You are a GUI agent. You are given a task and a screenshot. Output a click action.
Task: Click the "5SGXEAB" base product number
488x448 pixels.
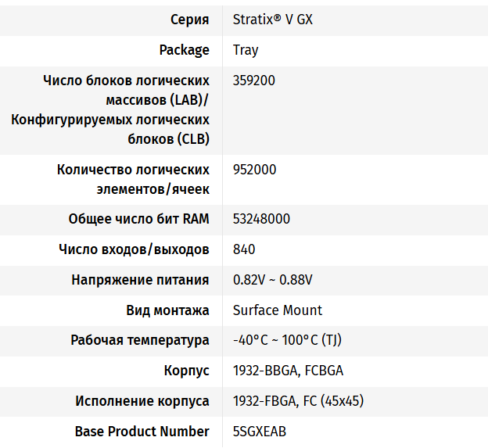(260, 432)
